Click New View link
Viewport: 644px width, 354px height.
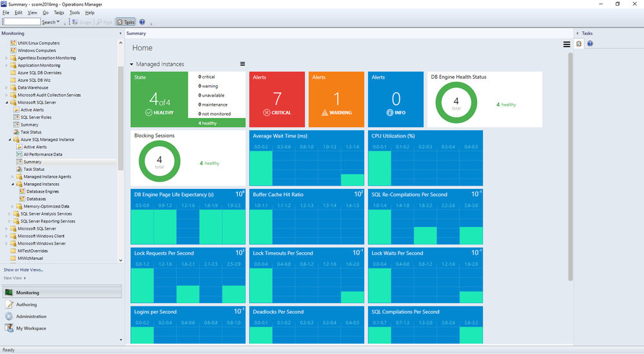pos(14,278)
